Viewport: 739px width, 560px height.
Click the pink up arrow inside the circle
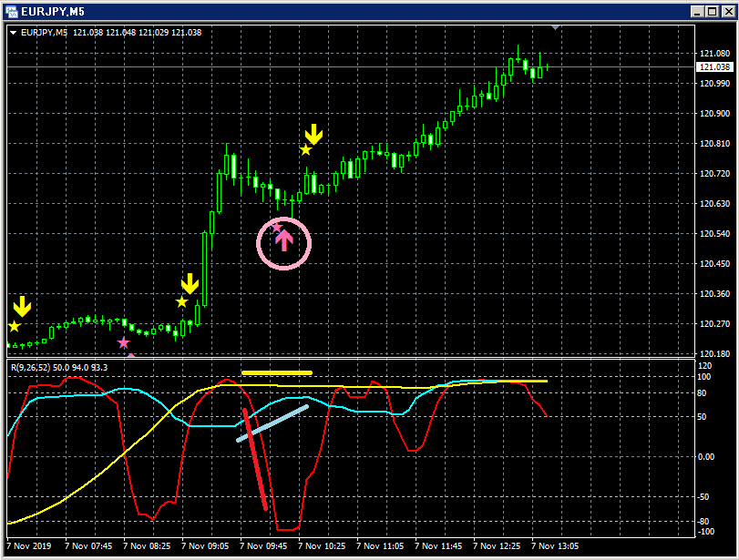[x=284, y=241]
